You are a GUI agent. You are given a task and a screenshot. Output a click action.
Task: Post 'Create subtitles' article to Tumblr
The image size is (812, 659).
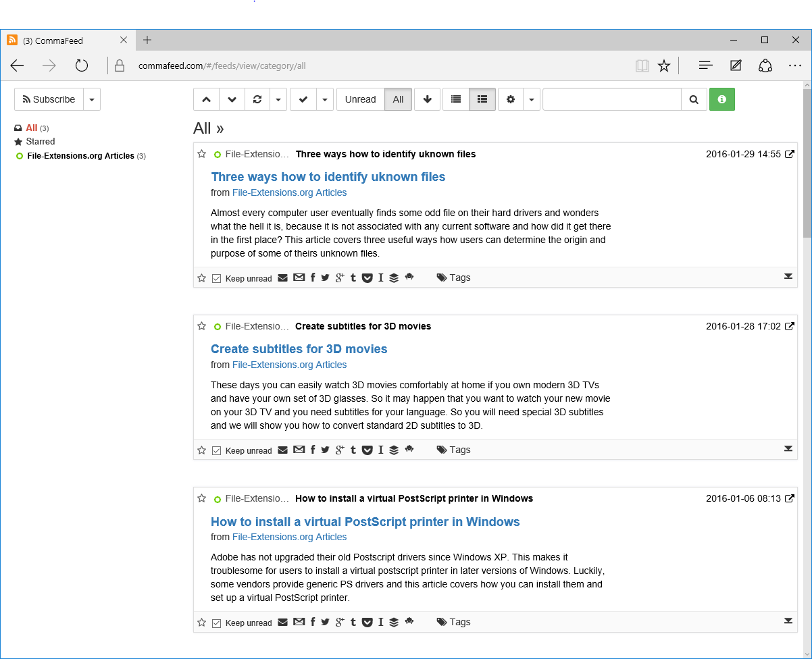point(353,450)
